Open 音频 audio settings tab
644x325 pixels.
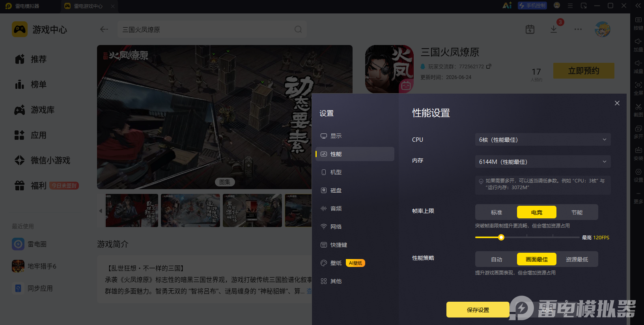(x=355, y=209)
